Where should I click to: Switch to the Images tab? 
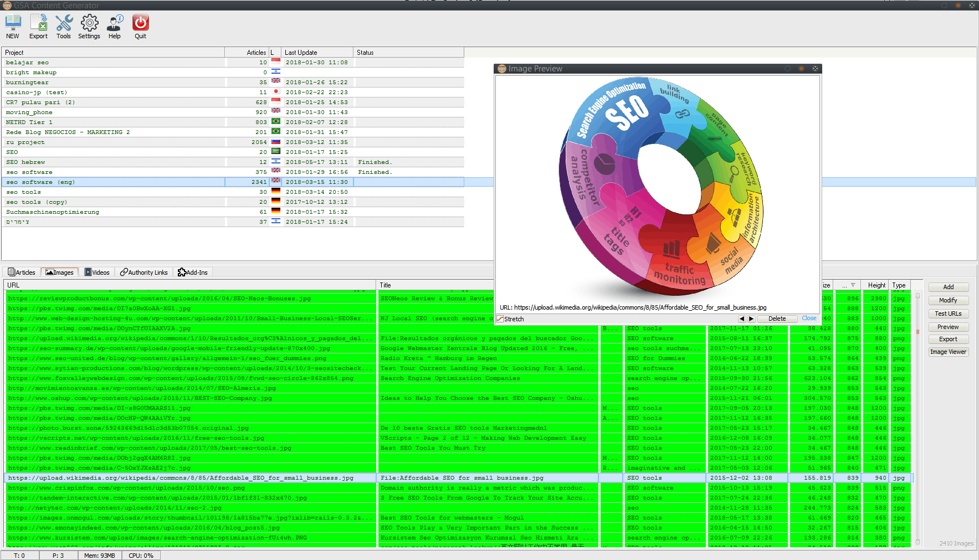(x=59, y=272)
